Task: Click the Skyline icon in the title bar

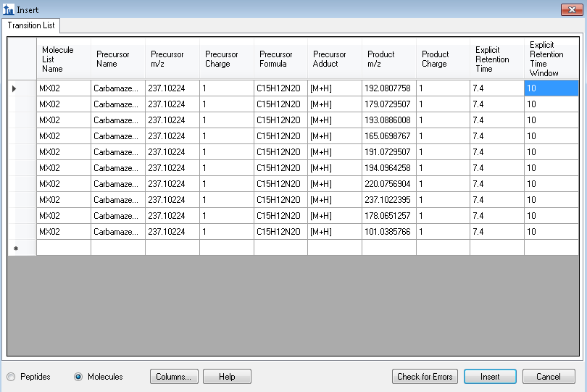Action: [x=9, y=9]
